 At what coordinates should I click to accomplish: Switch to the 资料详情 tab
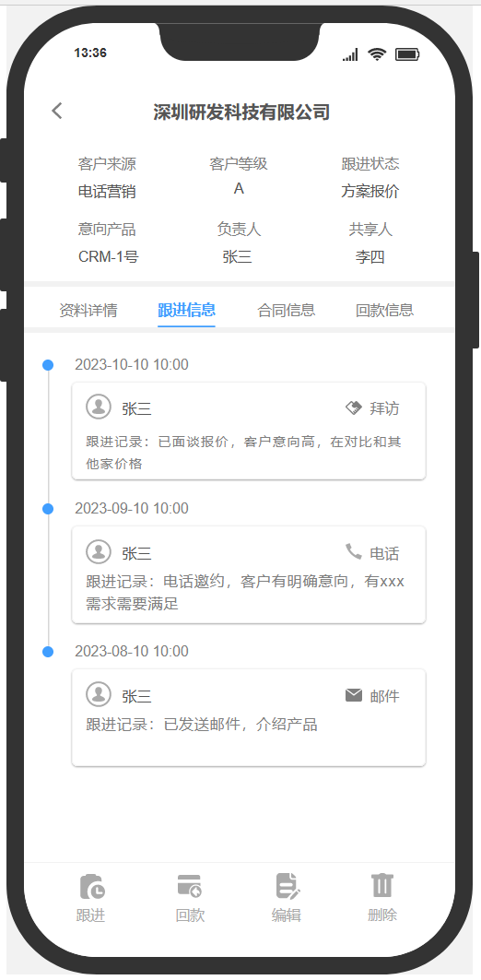pos(88,310)
